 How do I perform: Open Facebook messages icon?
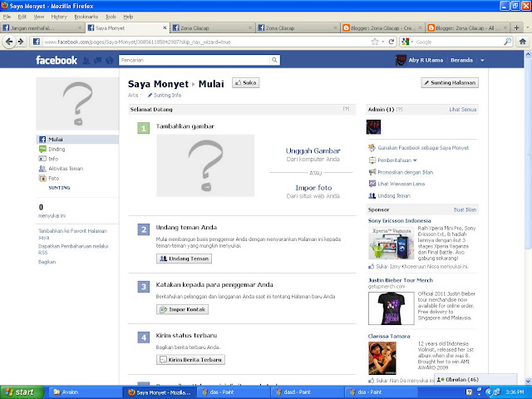pyautogui.click(x=98, y=61)
